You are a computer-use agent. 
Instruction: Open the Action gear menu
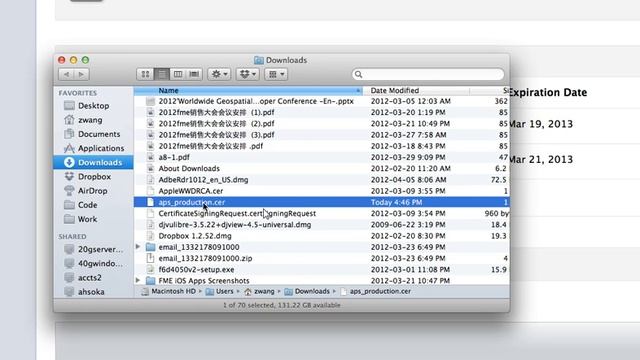click(x=219, y=74)
